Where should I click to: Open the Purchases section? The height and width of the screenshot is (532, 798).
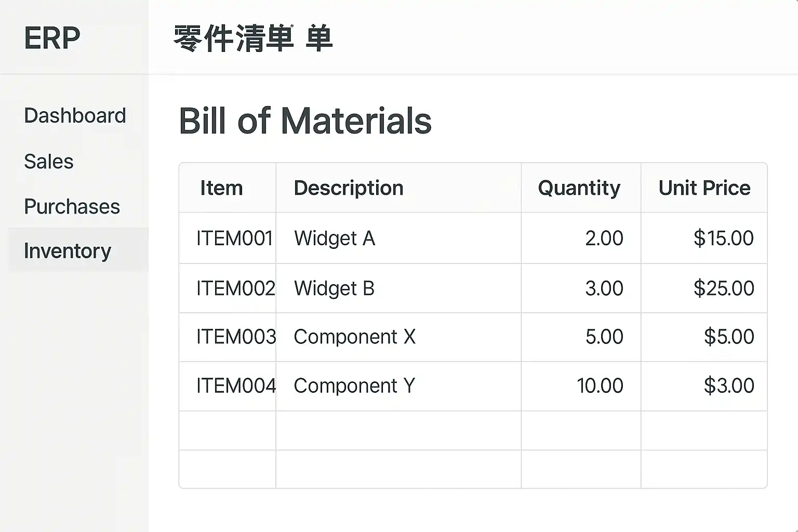point(72,207)
